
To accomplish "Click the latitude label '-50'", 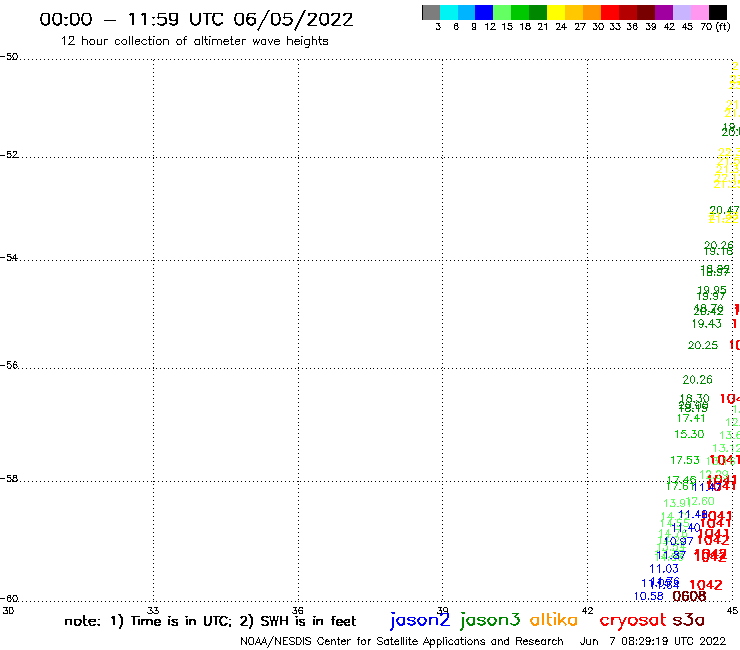I will 9,57.
